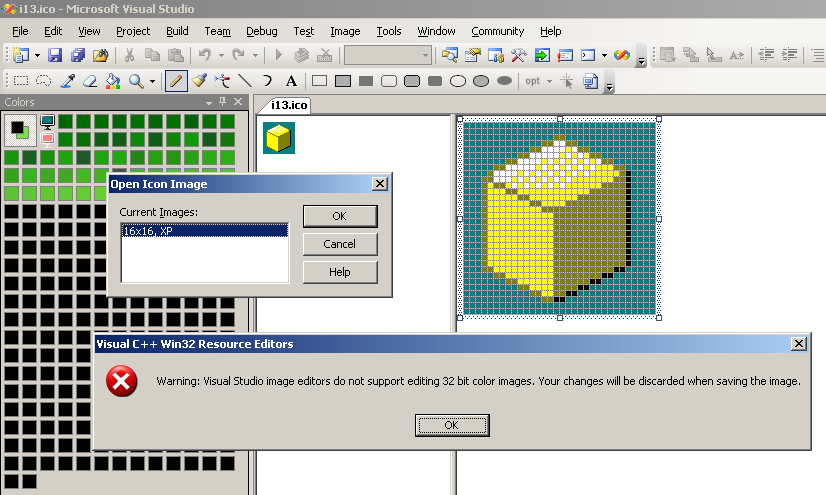Open the Toolbox icon
The width and height of the screenshot is (826, 495).
(519, 55)
